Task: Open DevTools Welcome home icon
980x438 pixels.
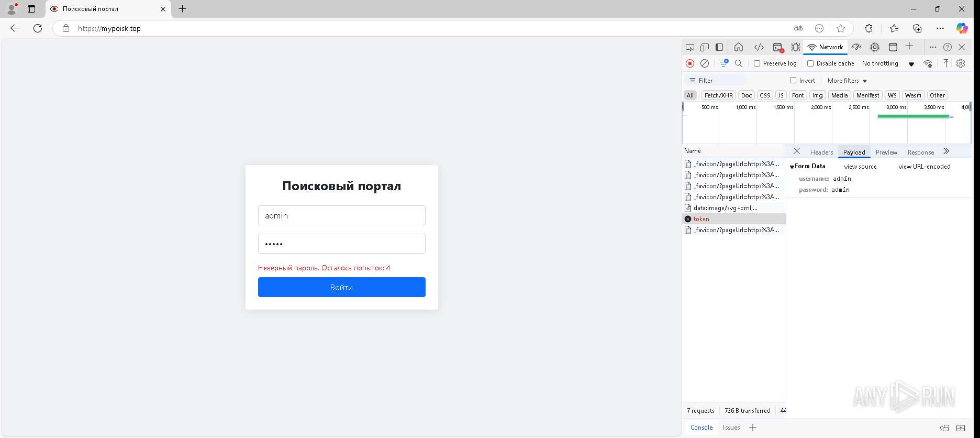Action: click(x=739, y=47)
